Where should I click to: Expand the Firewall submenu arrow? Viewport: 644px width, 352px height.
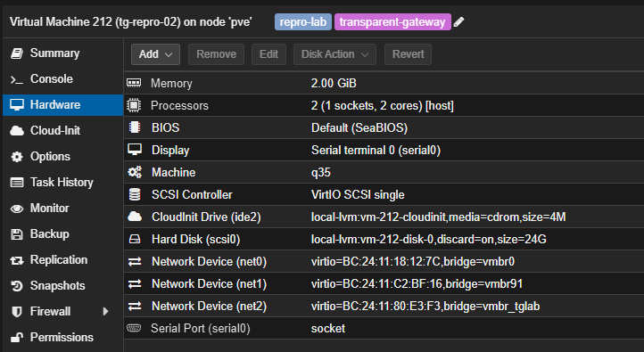pyautogui.click(x=105, y=311)
